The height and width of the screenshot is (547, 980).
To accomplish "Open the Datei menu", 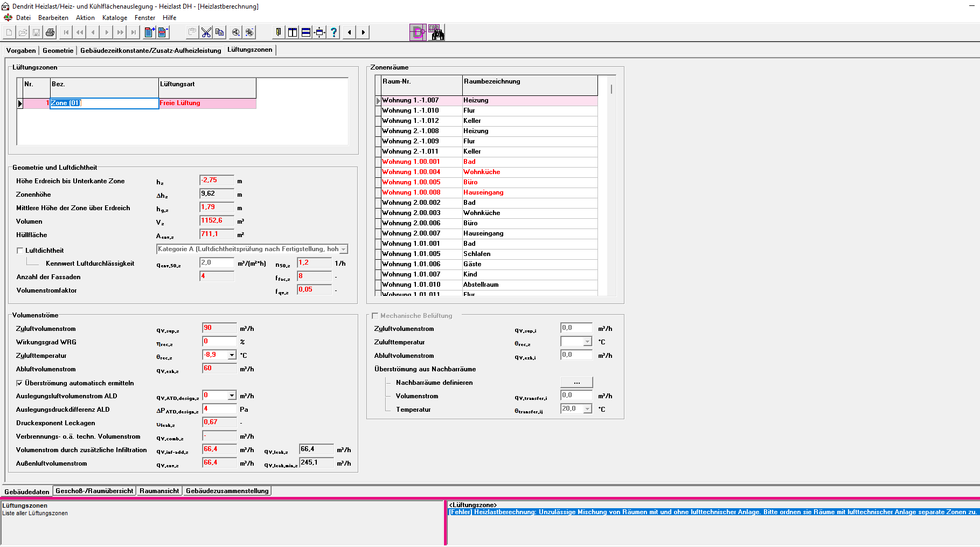I will (x=23, y=18).
